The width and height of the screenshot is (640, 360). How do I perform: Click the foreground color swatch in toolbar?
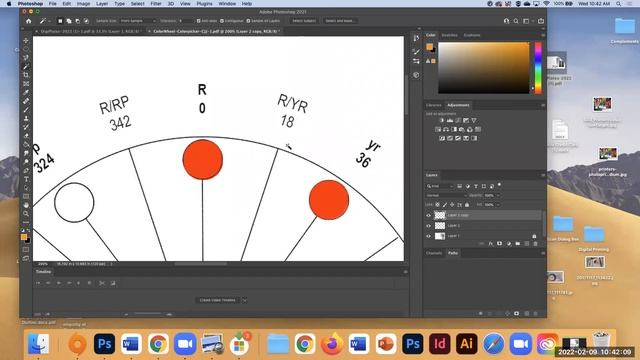click(24, 237)
